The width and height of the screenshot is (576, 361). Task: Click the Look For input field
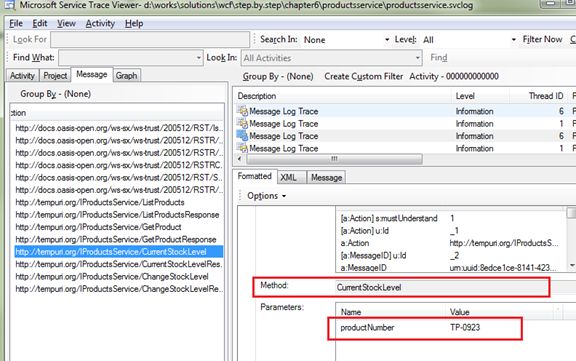click(150, 39)
